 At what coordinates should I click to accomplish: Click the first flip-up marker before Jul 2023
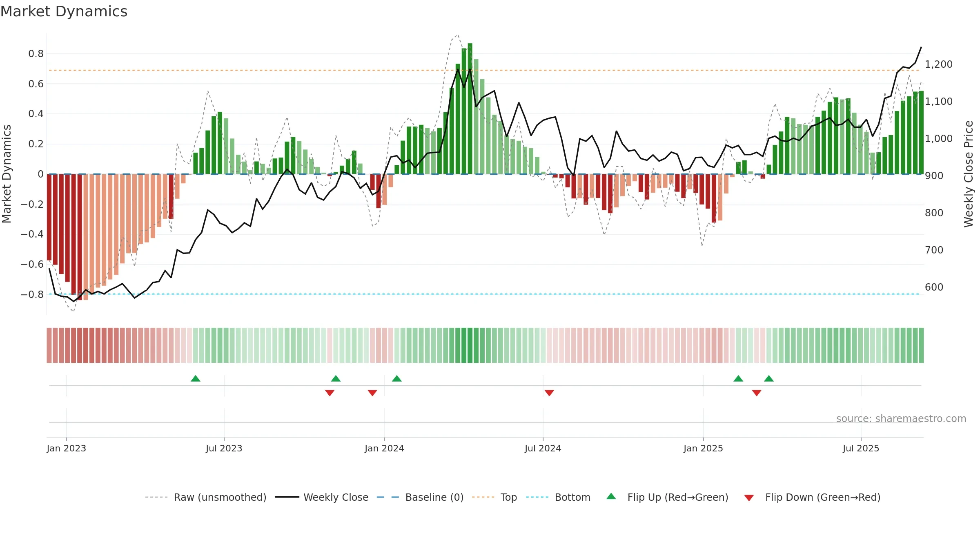[196, 378]
